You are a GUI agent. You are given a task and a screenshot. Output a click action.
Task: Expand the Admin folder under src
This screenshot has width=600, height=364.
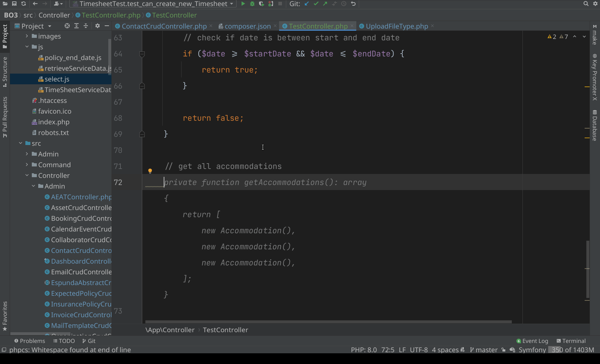tap(26, 154)
